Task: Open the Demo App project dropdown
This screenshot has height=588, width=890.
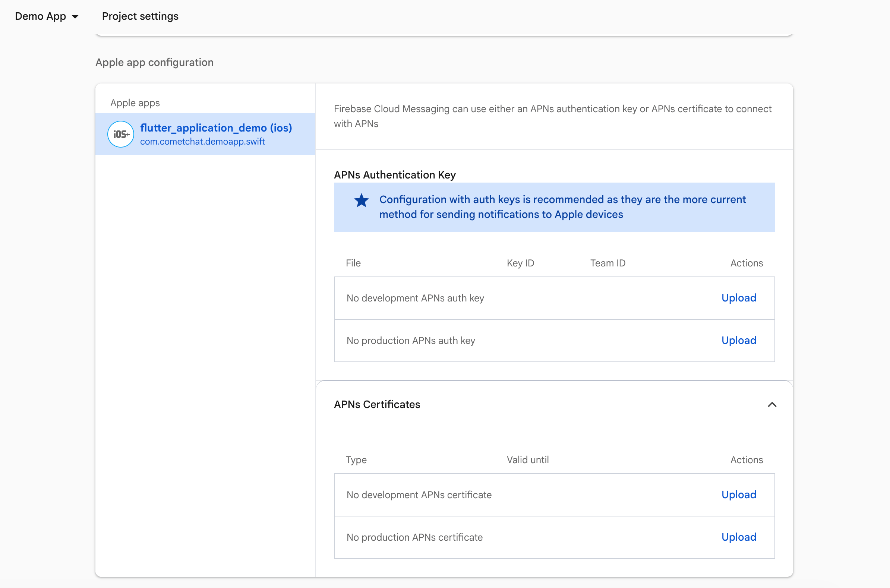Action: (47, 16)
